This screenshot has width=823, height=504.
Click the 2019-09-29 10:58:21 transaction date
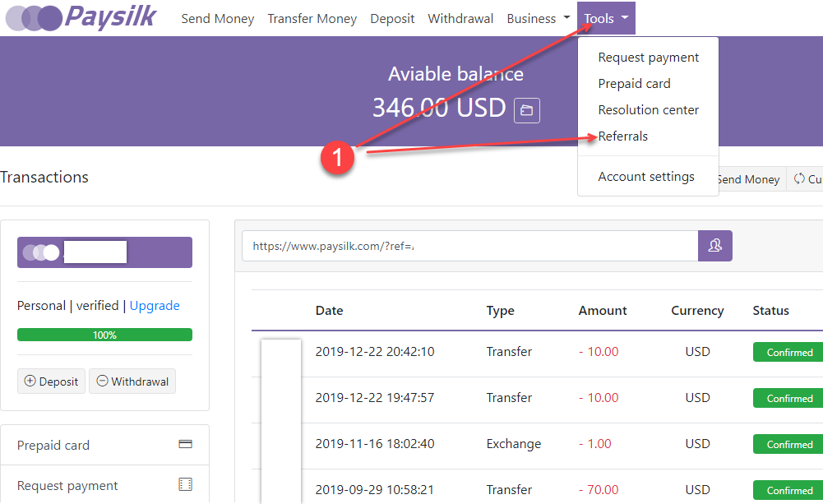pos(375,490)
